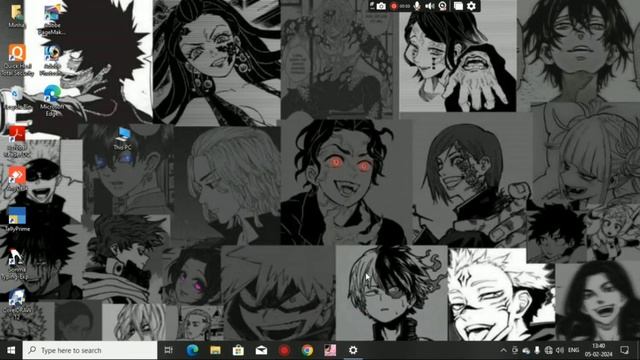Open Settings from the taskbar

click(x=353, y=350)
